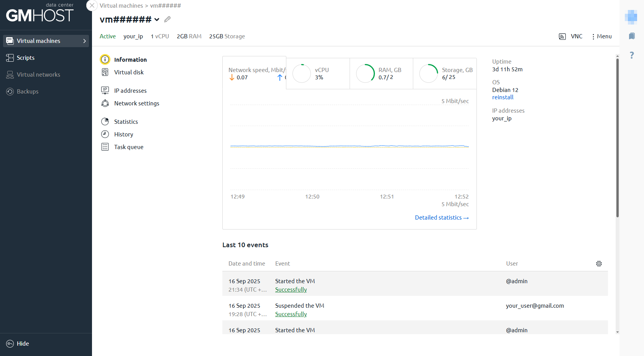Open the VNC console

[x=571, y=36]
